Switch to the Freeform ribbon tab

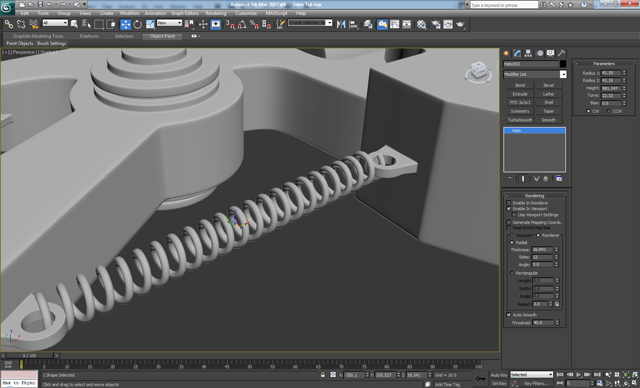89,36
